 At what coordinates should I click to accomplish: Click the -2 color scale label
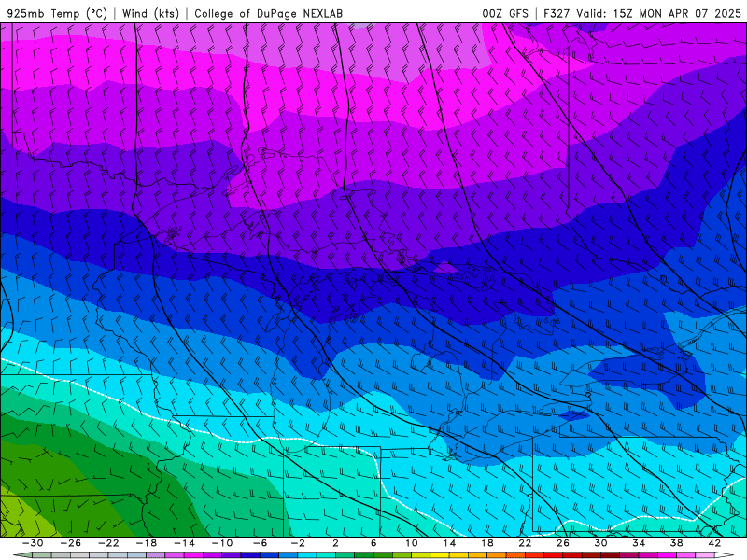[x=298, y=543]
